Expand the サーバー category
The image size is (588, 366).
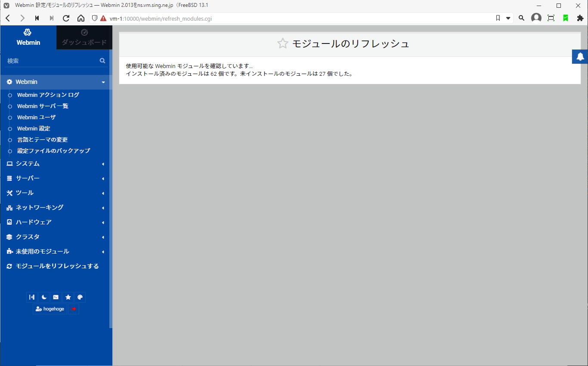point(55,178)
